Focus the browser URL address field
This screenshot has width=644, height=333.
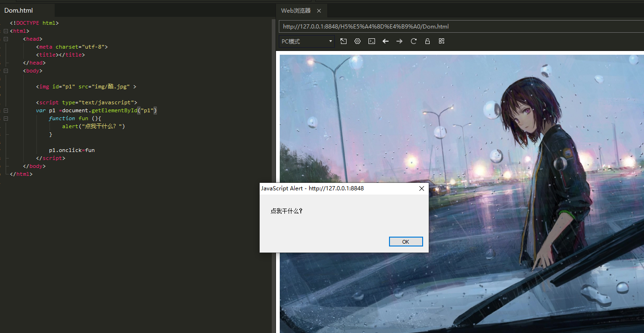[461, 27]
